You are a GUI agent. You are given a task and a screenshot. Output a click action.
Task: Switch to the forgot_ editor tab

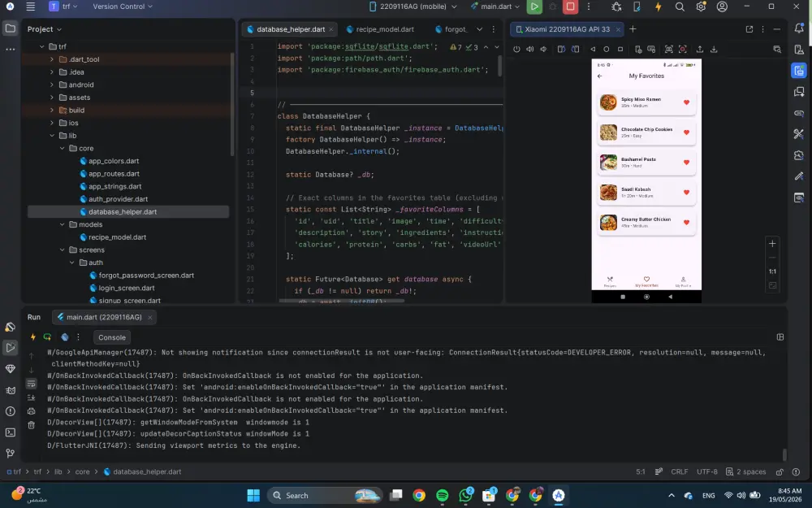click(x=451, y=29)
